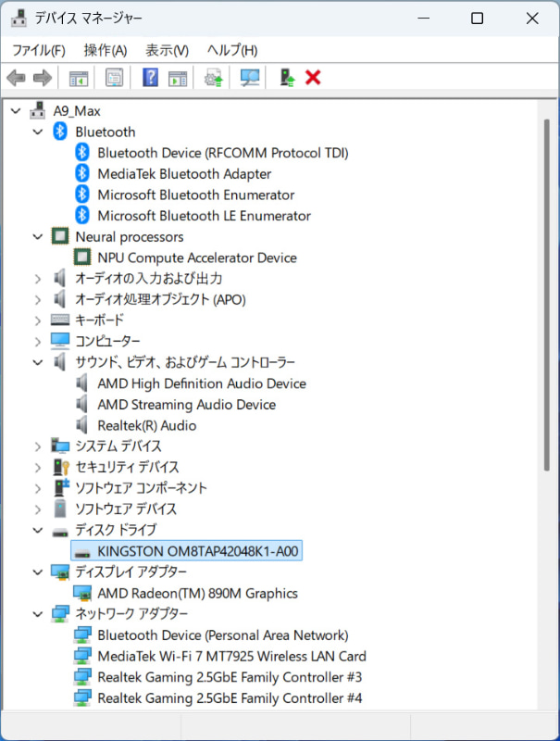
Task: Click the Update driver gear icon
Action: pyautogui.click(x=214, y=78)
